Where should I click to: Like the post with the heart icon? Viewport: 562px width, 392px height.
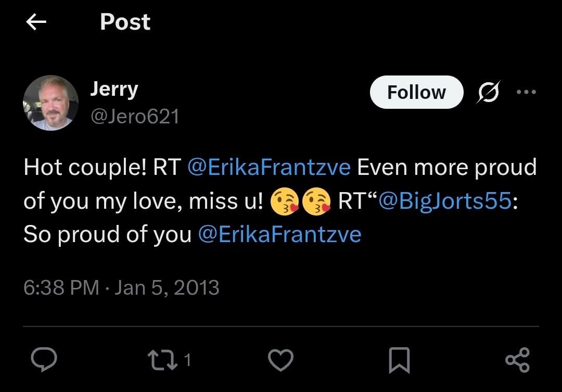pos(280,360)
